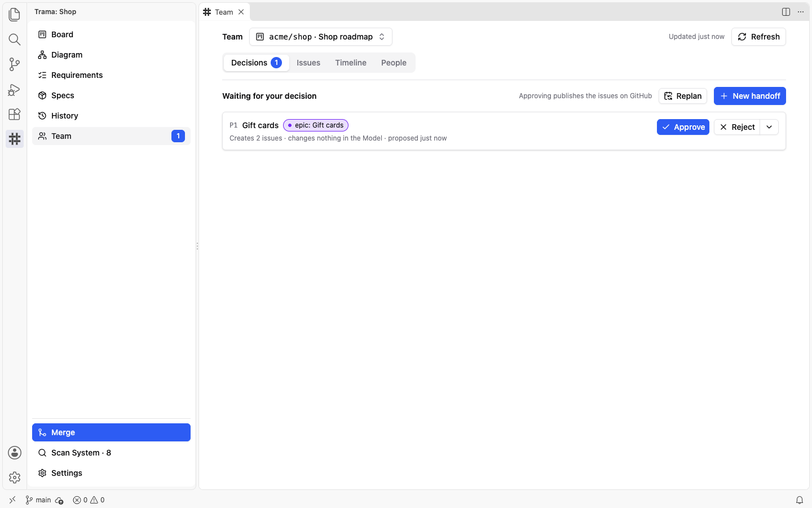This screenshot has height=508, width=812.
Task: Open the Accounts icon
Action: click(15, 453)
